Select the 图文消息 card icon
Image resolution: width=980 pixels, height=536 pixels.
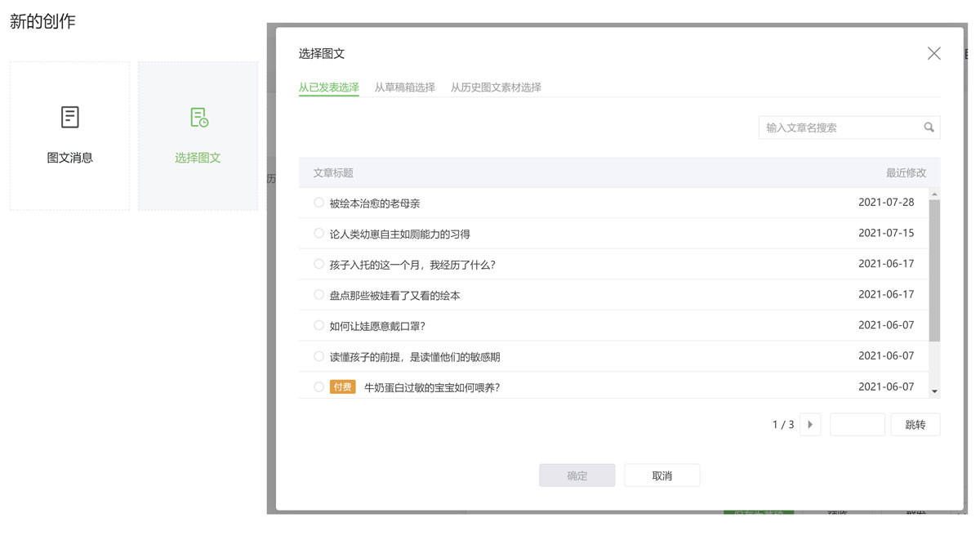[x=69, y=117]
